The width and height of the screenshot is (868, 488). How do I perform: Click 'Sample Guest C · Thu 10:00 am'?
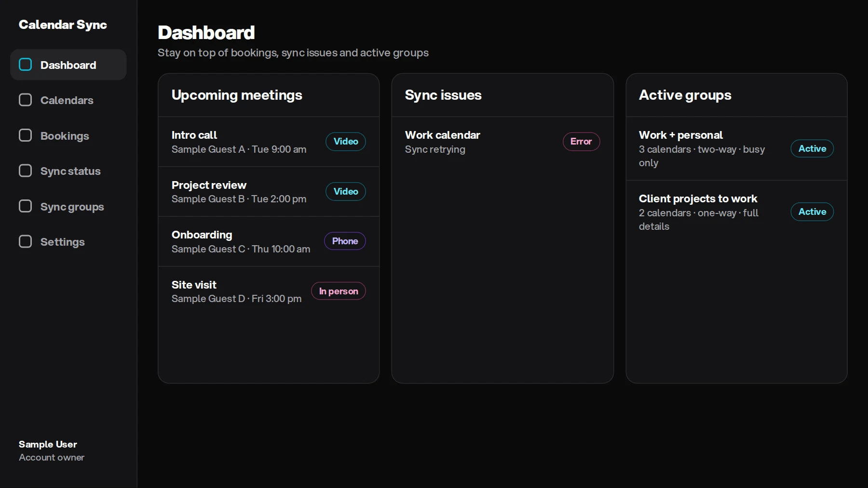click(241, 249)
